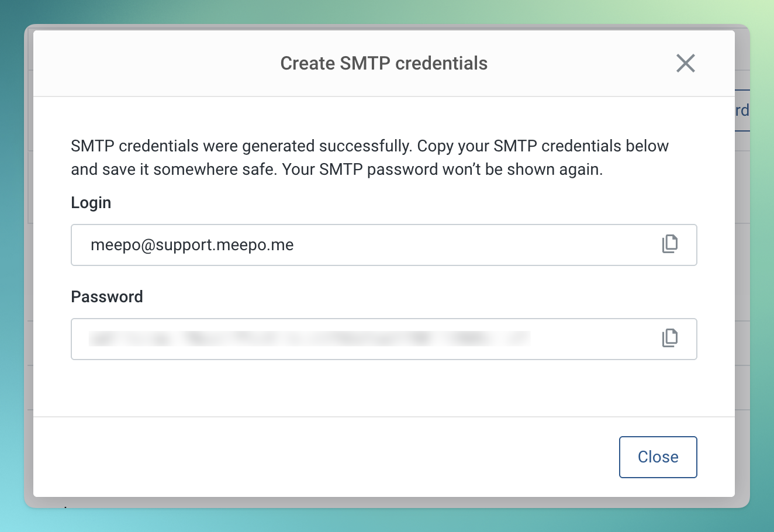The image size is (774, 532).
Task: Click the meepo@support.meepo.me login text
Action: 192,245
